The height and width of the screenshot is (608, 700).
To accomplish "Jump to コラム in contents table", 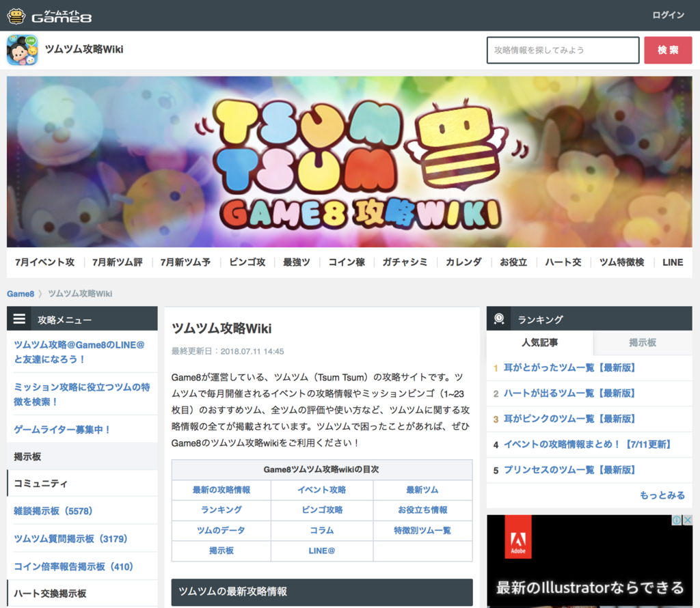I will coord(322,530).
